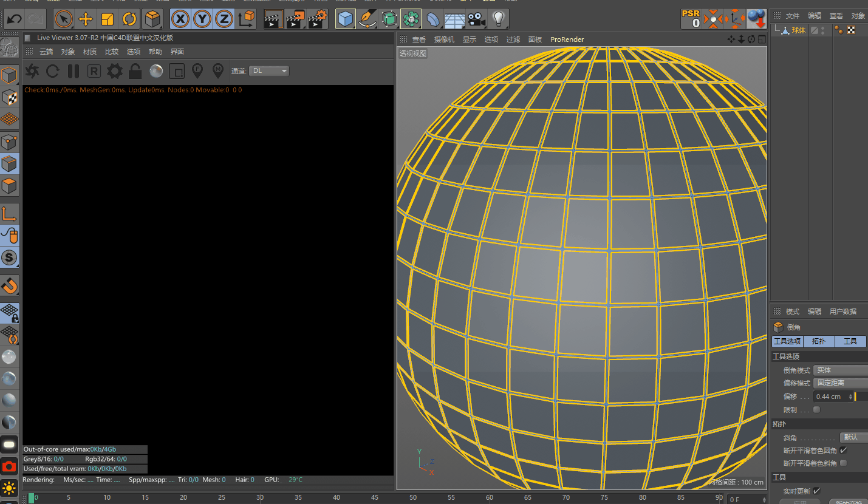This screenshot has width=868, height=504.
Task: Activate the Rotate tool
Action: pos(129,19)
